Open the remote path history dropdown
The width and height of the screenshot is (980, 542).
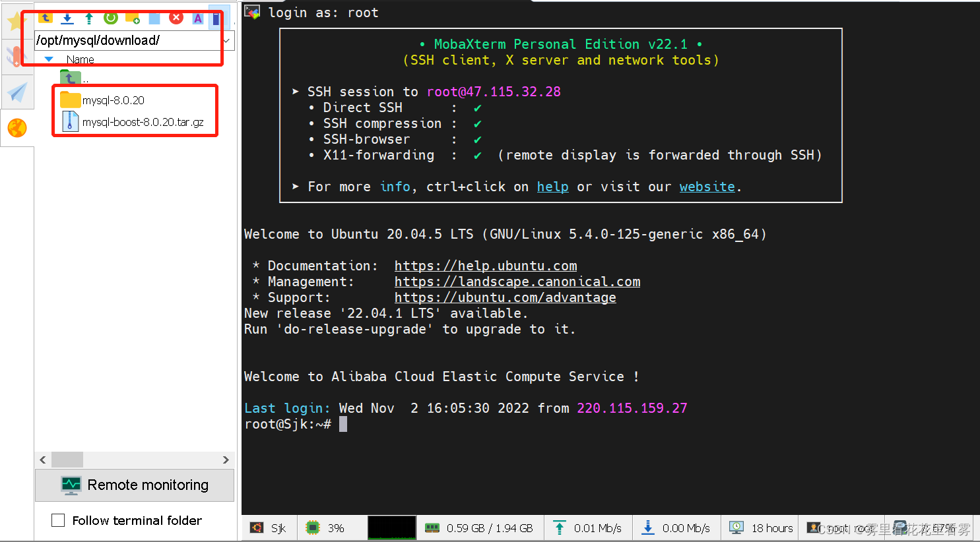pos(227,40)
